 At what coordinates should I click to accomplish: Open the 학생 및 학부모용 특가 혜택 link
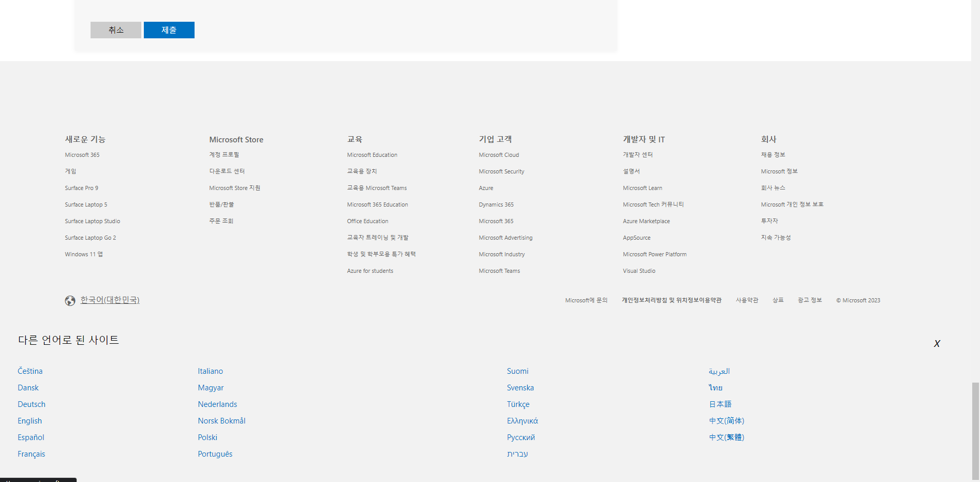coord(381,254)
